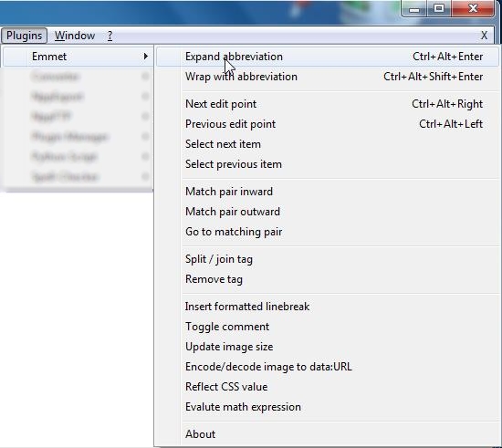This screenshot has width=502, height=448.
Task: Select the Emmet plugin entry
Action: point(78,57)
